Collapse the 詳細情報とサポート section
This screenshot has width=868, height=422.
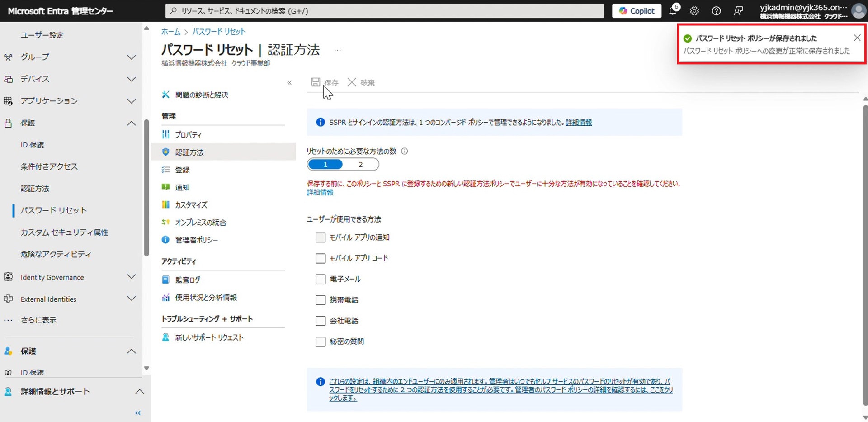click(x=140, y=392)
